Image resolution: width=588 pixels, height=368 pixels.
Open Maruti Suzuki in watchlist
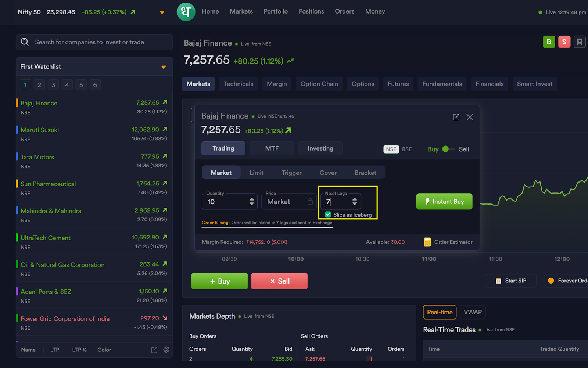(x=94, y=134)
